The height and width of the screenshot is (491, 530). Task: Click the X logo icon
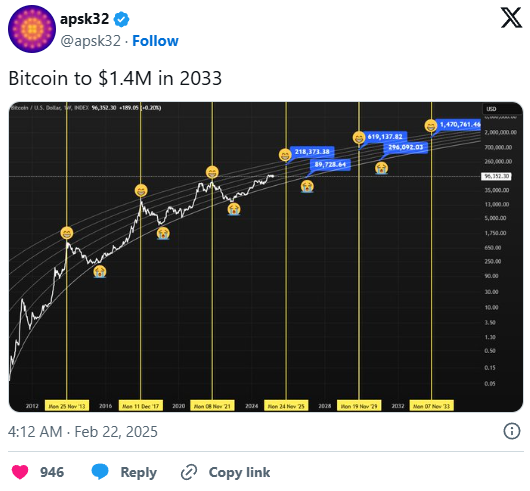coord(511,18)
